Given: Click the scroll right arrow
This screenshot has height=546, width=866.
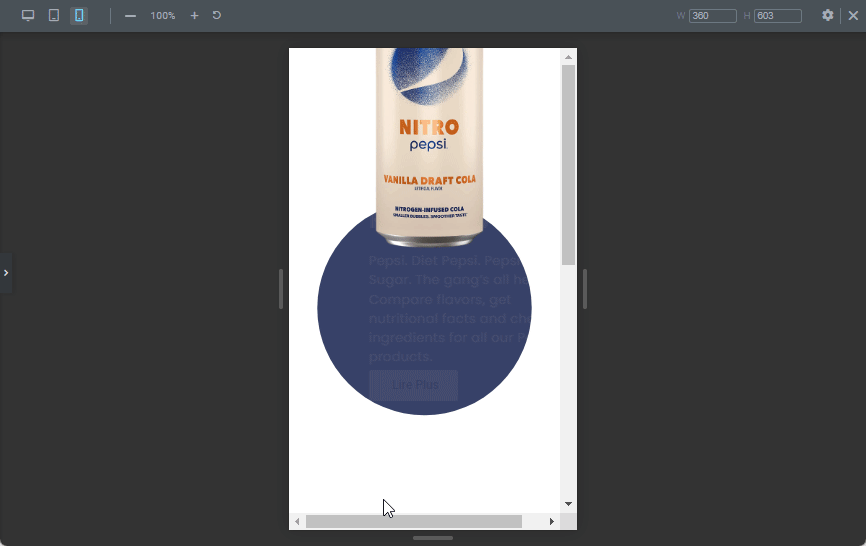Looking at the screenshot, I should [x=551, y=521].
